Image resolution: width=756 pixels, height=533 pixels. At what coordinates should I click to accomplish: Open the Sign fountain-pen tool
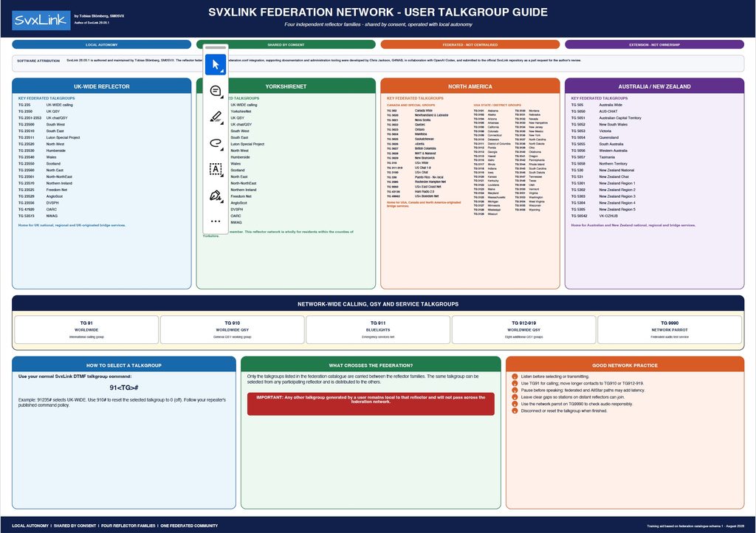[x=216, y=196]
